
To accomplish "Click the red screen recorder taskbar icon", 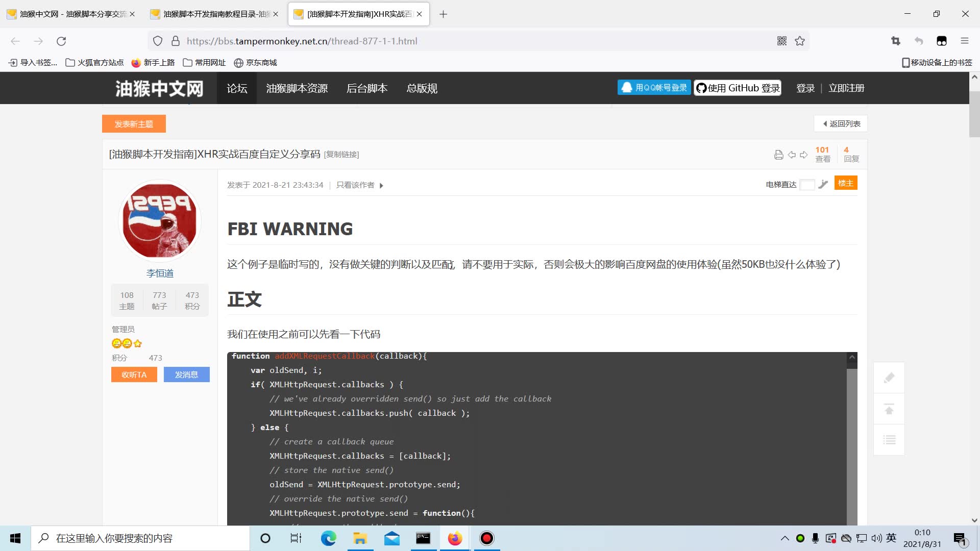I will pos(487,538).
